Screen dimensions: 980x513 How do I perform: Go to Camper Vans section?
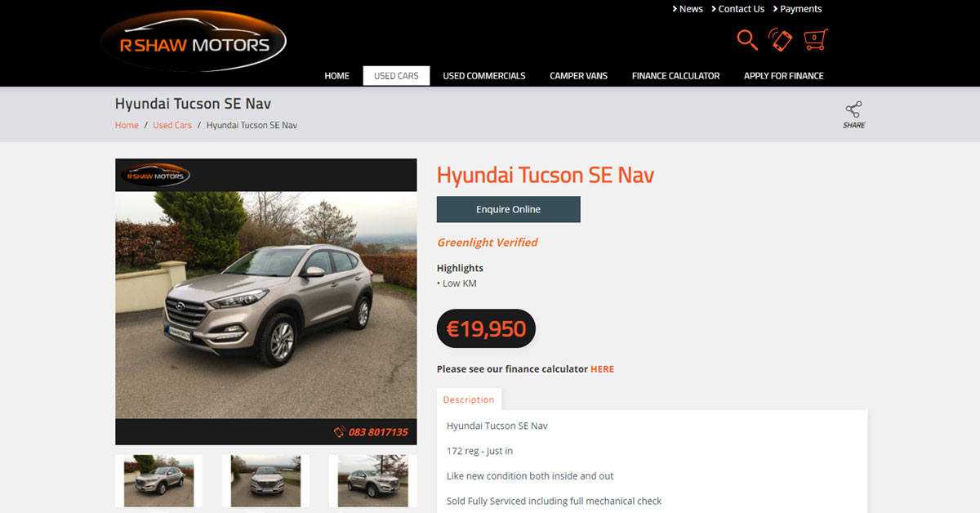pyautogui.click(x=578, y=76)
